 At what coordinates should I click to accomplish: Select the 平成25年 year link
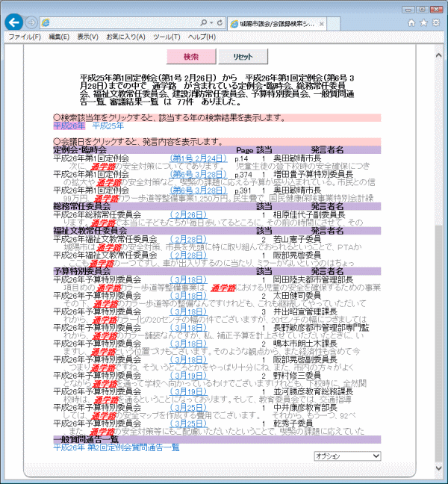108,126
